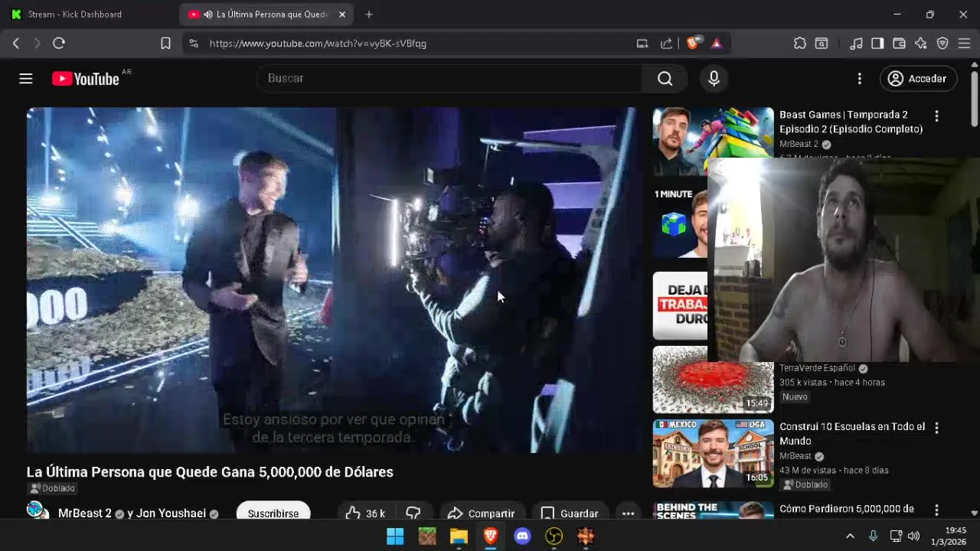980x551 pixels.
Task: Open a new browser tab
Action: point(369,14)
